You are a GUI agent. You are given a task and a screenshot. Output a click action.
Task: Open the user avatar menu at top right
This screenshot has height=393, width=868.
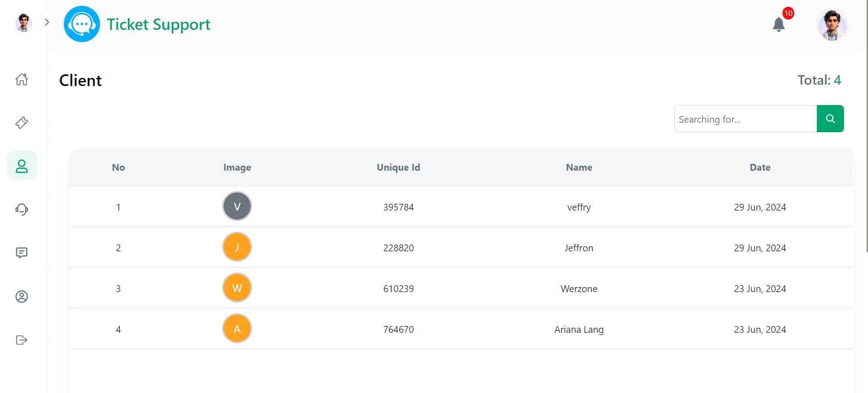[x=832, y=24]
